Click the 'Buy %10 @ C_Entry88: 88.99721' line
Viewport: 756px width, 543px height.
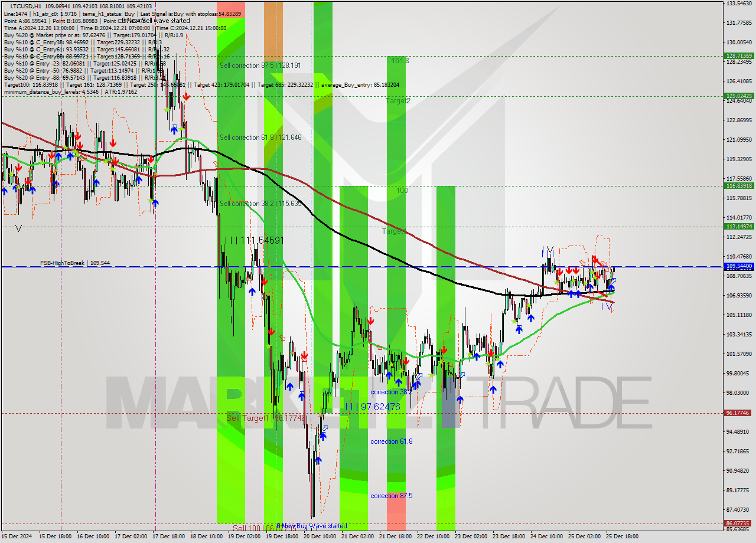pos(87,57)
